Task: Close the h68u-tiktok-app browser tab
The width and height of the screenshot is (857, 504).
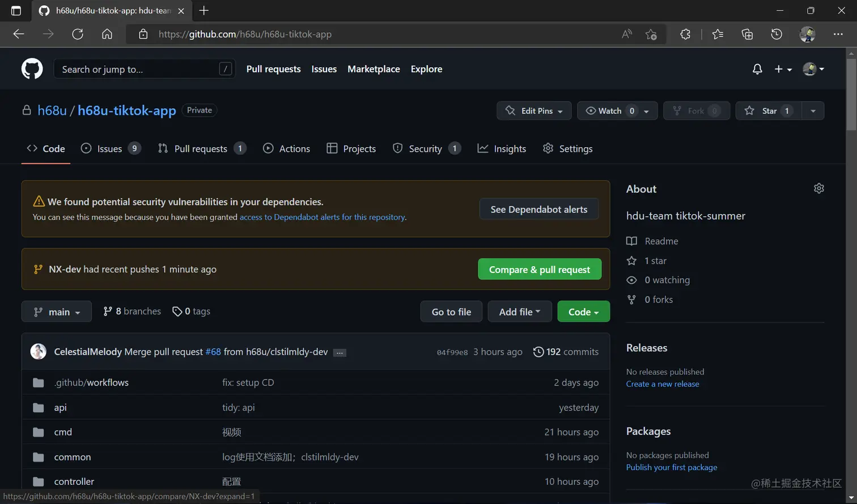Action: coord(181,11)
